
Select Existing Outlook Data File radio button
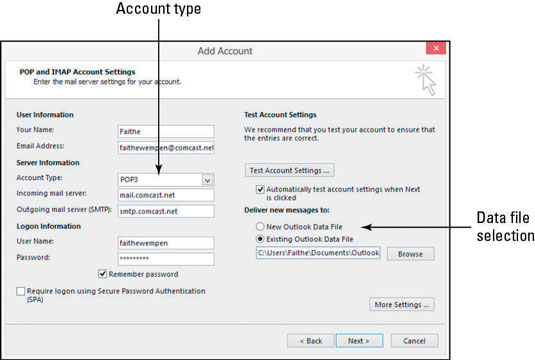point(260,239)
